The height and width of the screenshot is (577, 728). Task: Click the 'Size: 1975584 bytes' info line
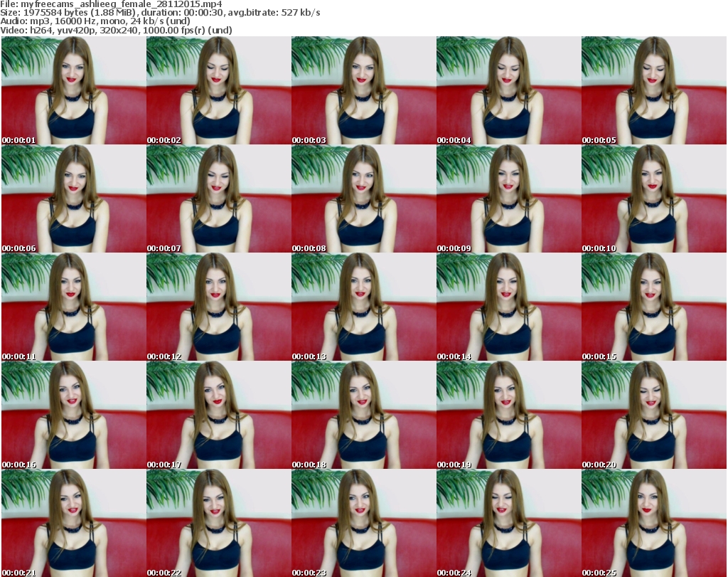point(160,13)
